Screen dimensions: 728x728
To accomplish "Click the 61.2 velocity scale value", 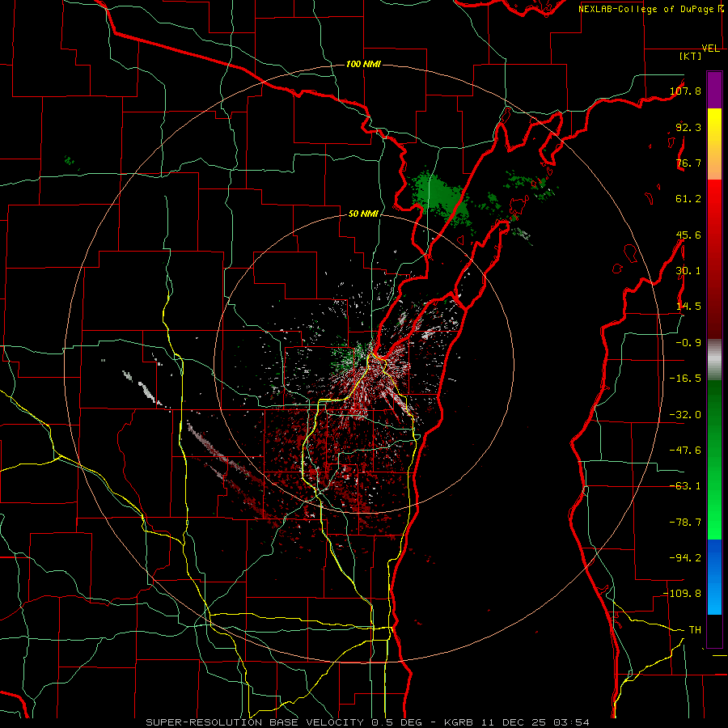I will tap(688, 199).
